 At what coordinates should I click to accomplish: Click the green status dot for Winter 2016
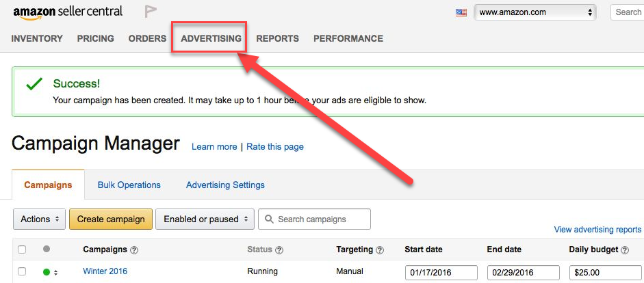(47, 272)
